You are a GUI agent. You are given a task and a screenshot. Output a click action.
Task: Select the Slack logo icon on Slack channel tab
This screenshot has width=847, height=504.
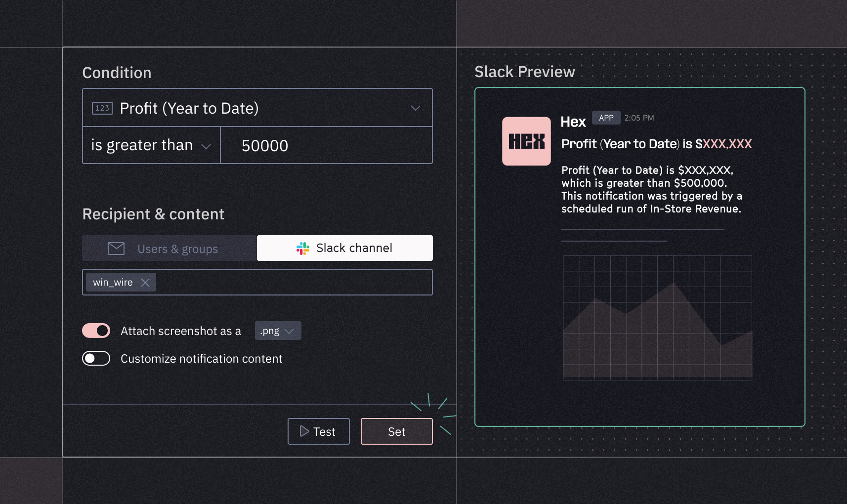tap(303, 248)
